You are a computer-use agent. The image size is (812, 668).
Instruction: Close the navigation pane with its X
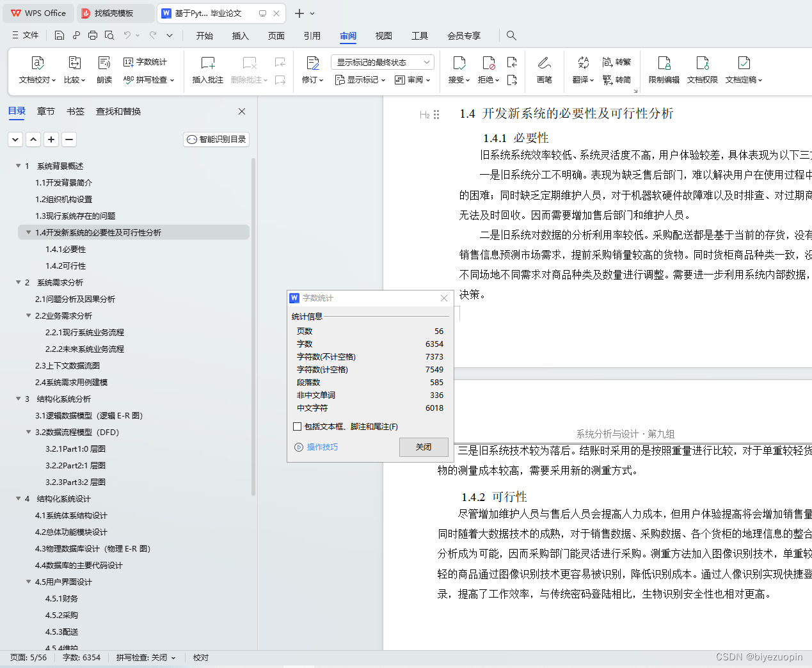pyautogui.click(x=242, y=111)
